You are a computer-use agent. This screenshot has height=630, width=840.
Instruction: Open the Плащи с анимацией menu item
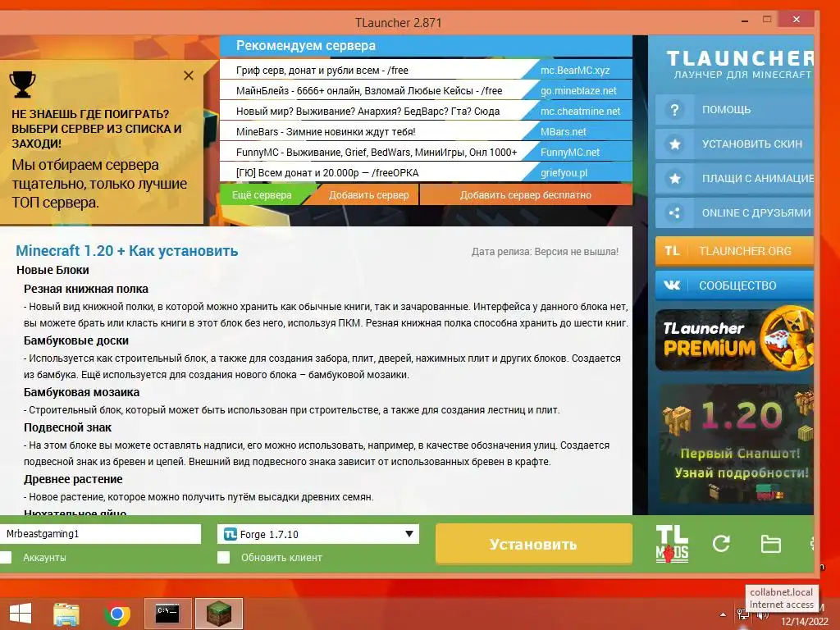coord(734,178)
